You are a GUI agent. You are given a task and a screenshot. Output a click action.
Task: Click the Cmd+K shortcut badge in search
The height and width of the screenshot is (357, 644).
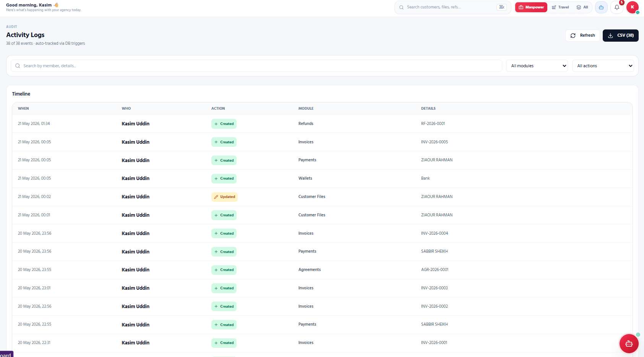501,7
